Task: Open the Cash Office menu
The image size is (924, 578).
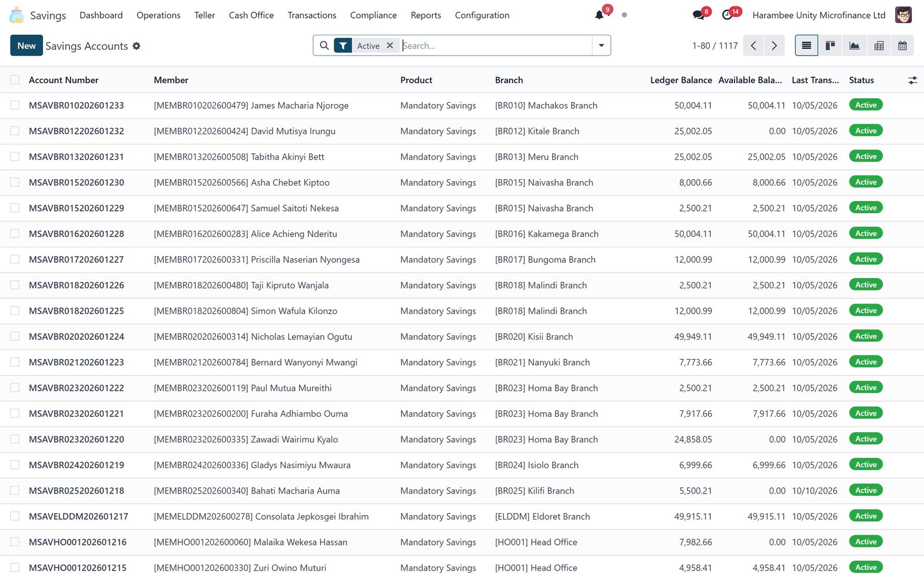Action: (251, 15)
